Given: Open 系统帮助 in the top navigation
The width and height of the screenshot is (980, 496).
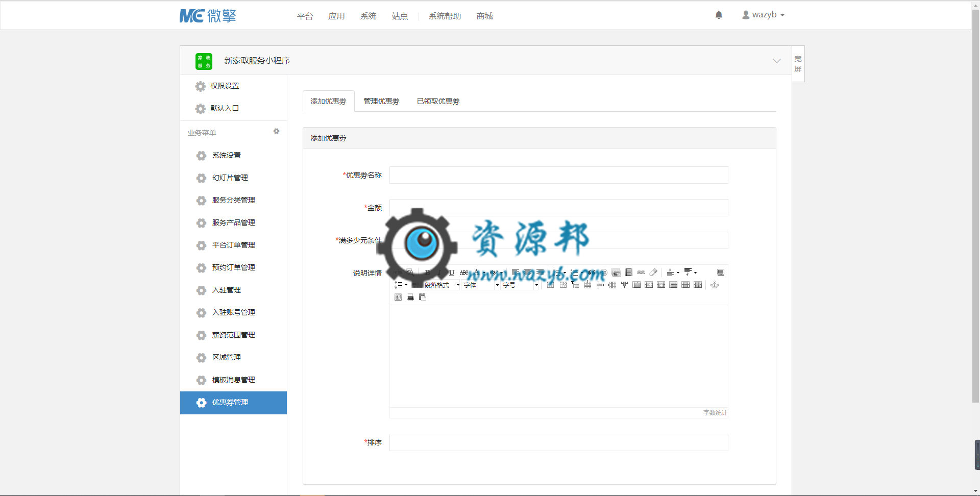Looking at the screenshot, I should point(445,16).
